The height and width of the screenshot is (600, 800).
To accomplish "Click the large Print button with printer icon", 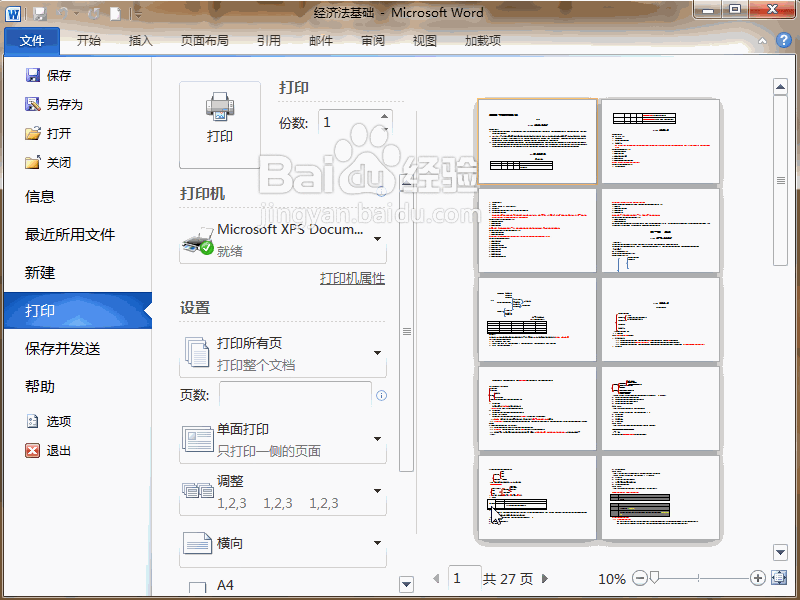I will [x=220, y=125].
